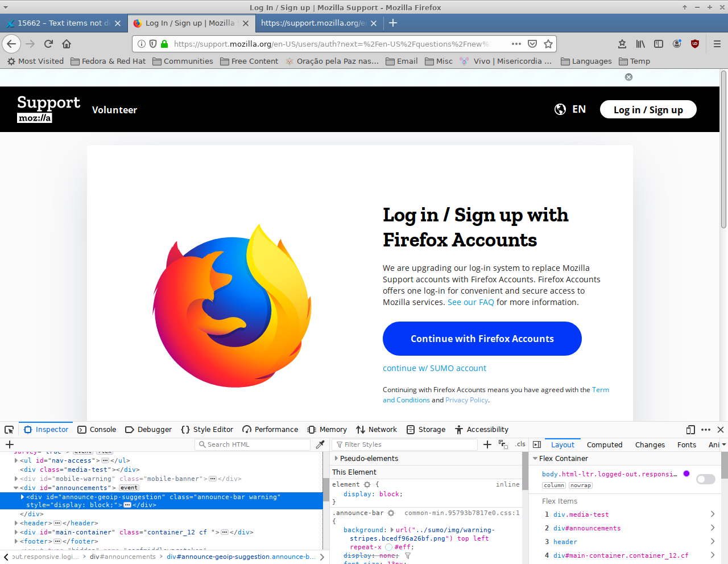The height and width of the screenshot is (564, 728).
Task: Collapse the announcements div node
Action: (x=16, y=488)
